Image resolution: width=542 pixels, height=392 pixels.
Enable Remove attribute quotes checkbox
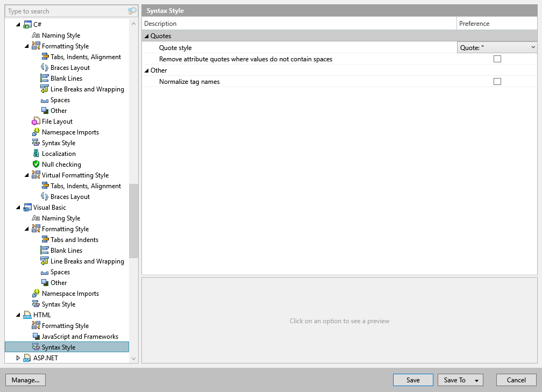coord(497,59)
